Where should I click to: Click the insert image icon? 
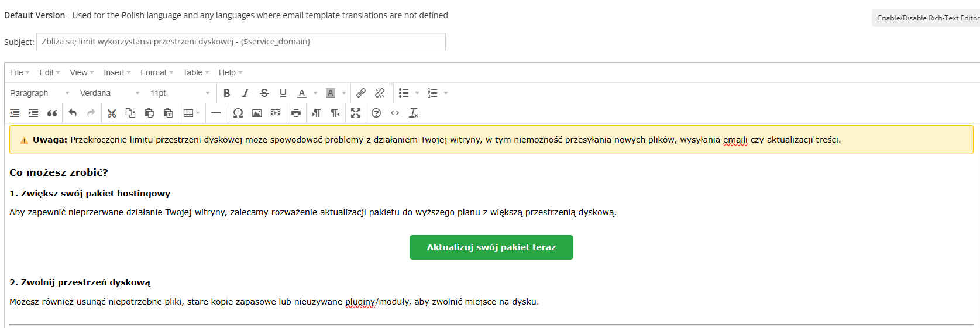tap(257, 113)
